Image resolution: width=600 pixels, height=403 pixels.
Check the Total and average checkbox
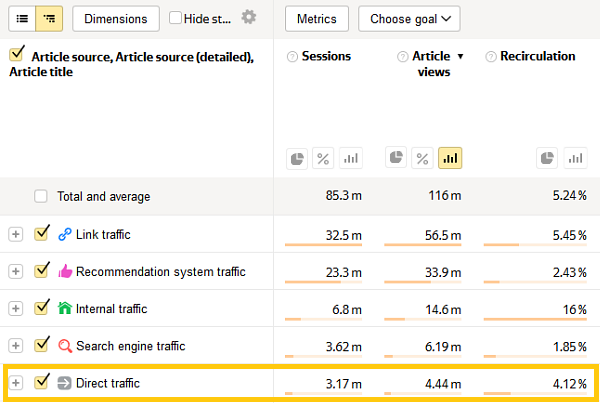coord(41,196)
